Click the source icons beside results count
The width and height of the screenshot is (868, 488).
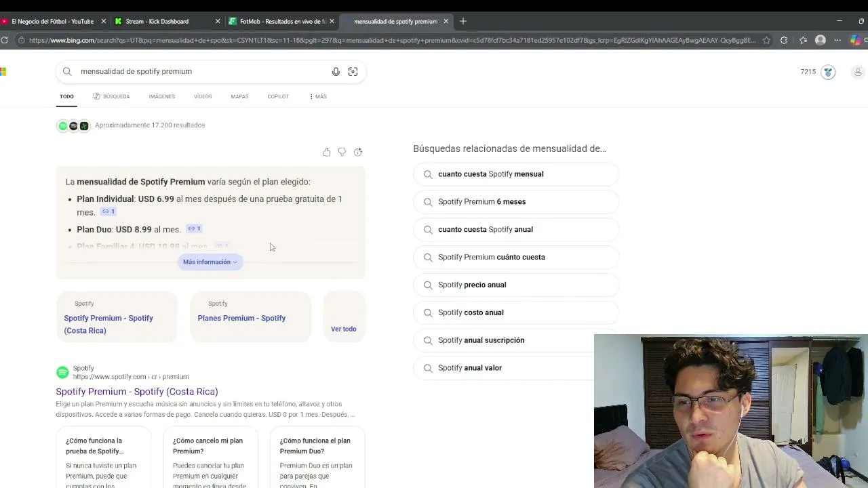tap(73, 125)
